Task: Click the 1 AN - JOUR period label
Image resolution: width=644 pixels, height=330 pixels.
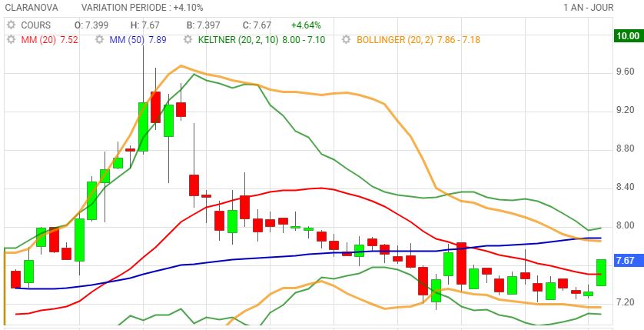Action: (x=589, y=8)
